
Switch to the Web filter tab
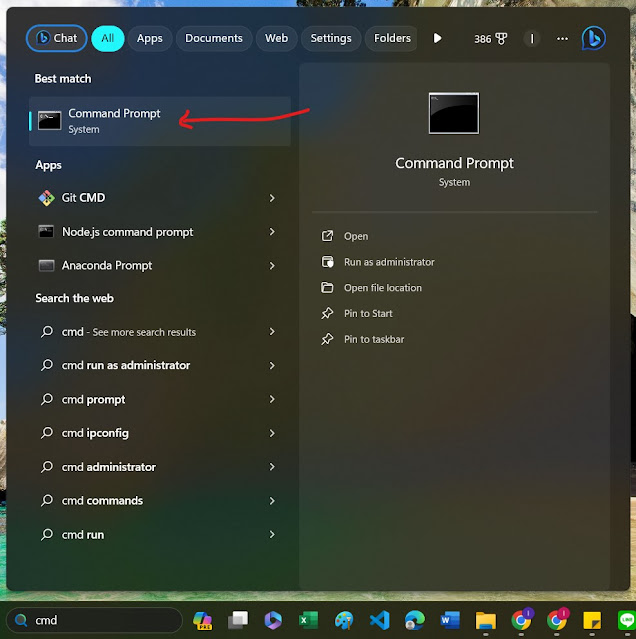pyautogui.click(x=276, y=38)
